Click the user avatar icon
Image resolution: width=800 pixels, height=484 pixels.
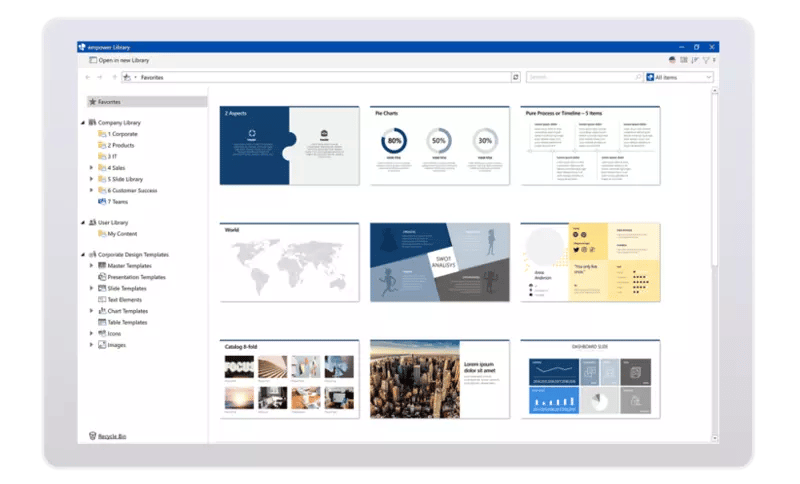tap(672, 60)
